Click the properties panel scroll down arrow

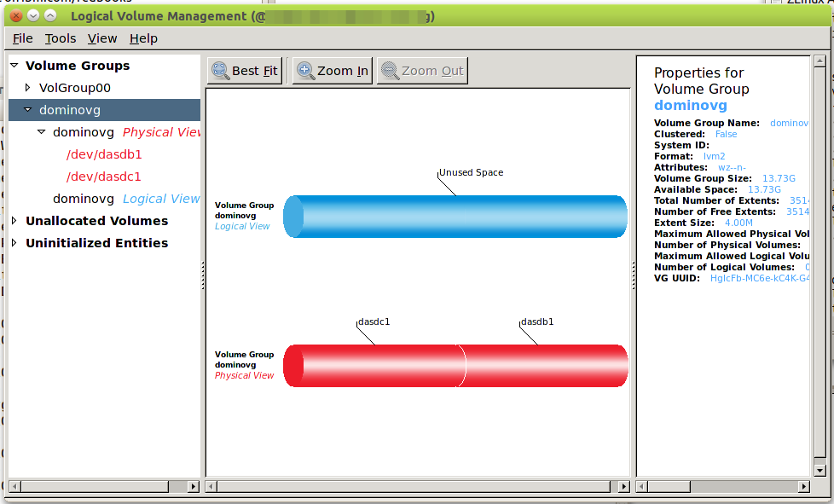pos(820,469)
